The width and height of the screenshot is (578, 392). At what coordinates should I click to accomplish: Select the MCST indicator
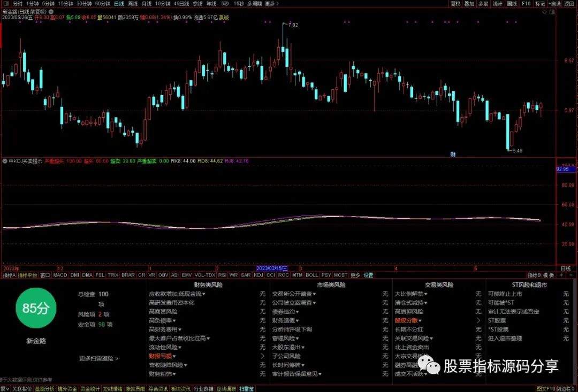click(x=340, y=275)
